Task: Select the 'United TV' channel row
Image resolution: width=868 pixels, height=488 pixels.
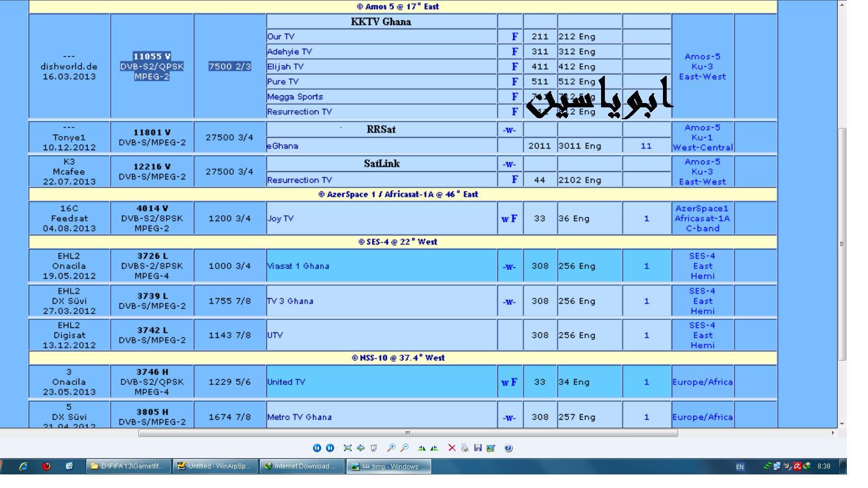Action: (x=381, y=382)
